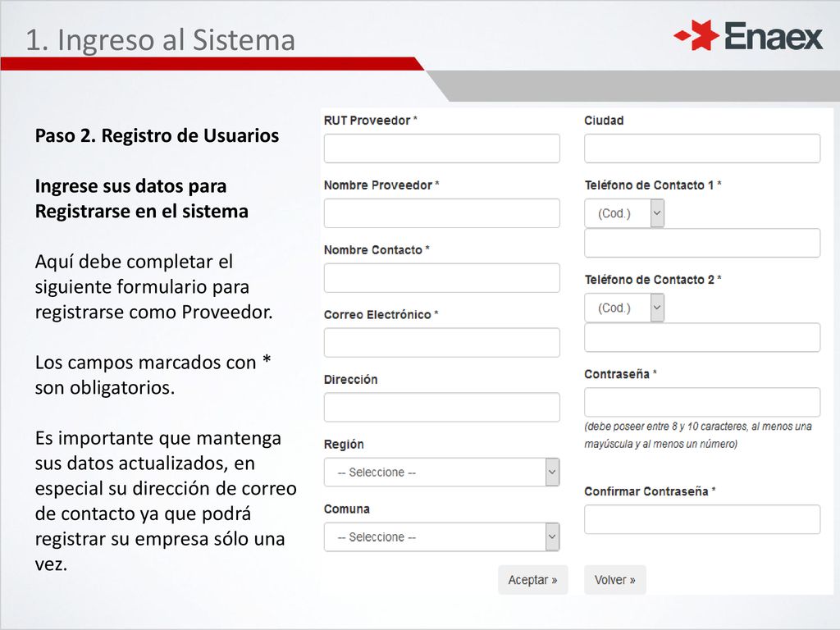Click the 'Correo Electrónico *' label
840x630 pixels.
(x=381, y=314)
